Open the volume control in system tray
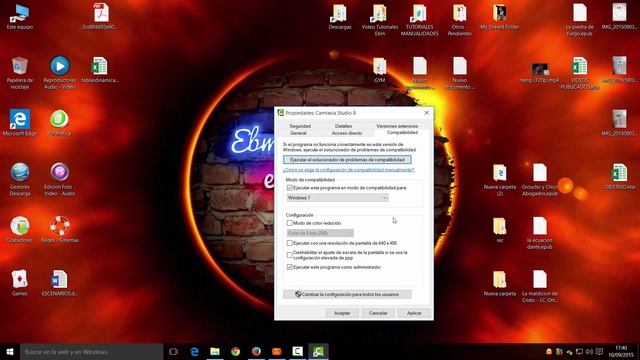 click(x=589, y=351)
